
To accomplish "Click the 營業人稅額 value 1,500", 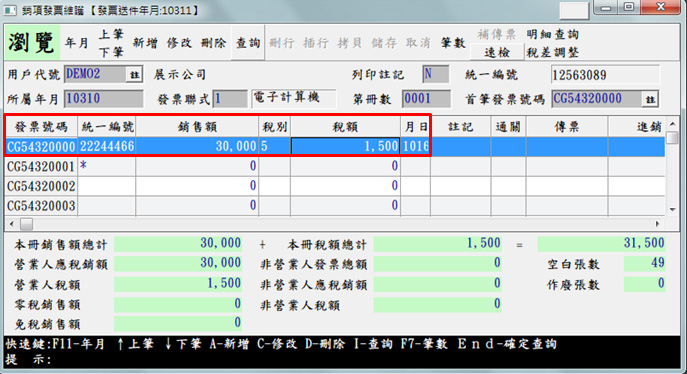I will [x=178, y=284].
